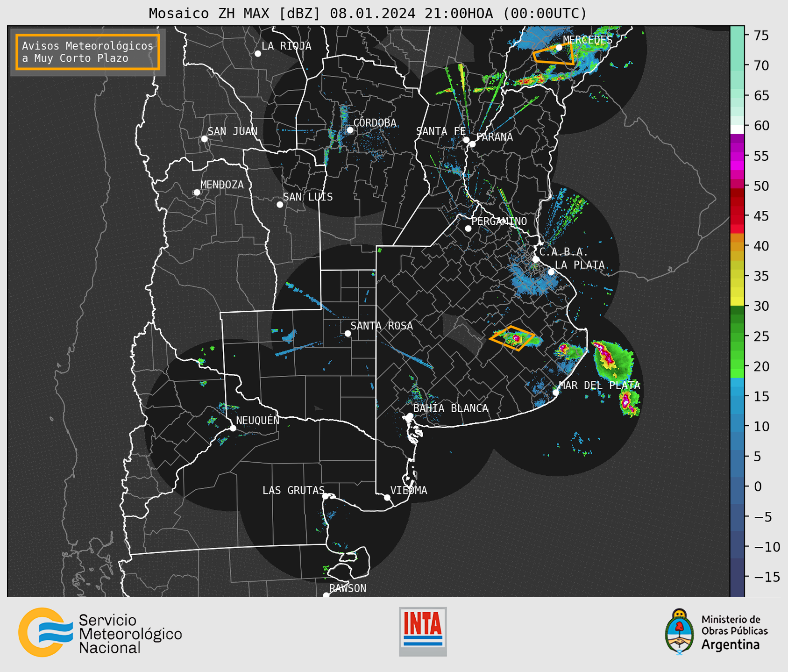788x672 pixels.
Task: Click the Mar del Plata marker dot
Action: click(x=556, y=393)
